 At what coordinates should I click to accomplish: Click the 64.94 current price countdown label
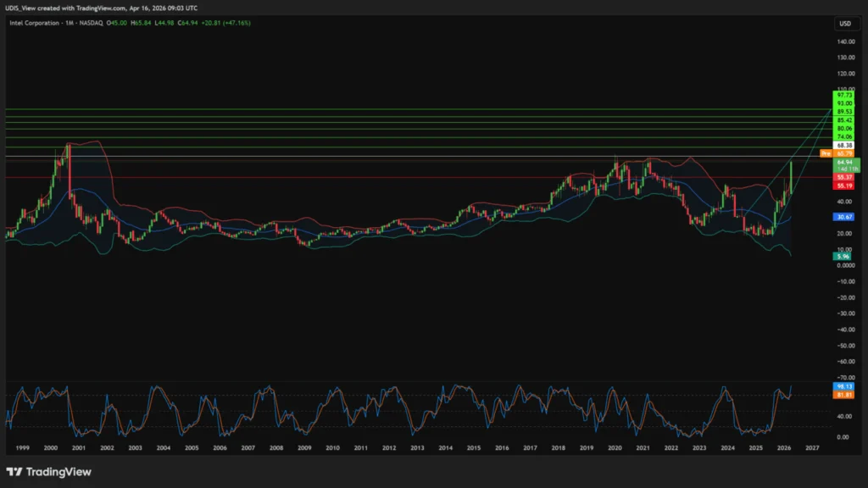tap(847, 165)
